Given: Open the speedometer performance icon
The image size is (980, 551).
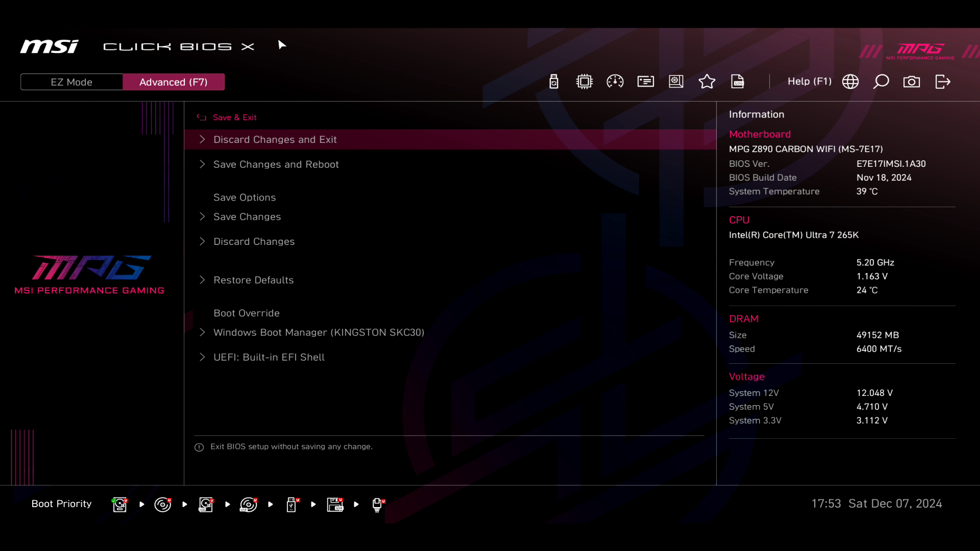Looking at the screenshot, I should click(615, 82).
